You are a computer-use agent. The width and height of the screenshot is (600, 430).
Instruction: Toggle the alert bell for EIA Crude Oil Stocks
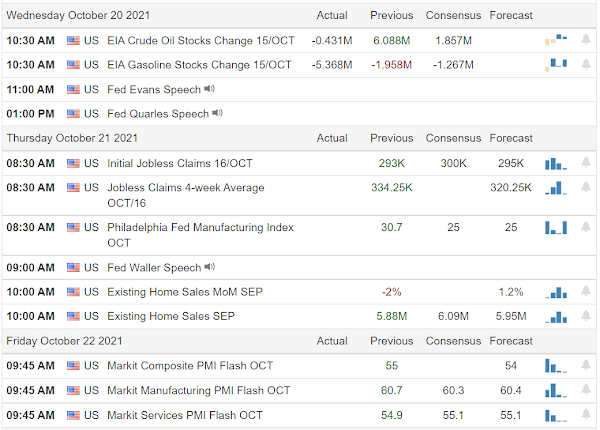click(x=585, y=40)
